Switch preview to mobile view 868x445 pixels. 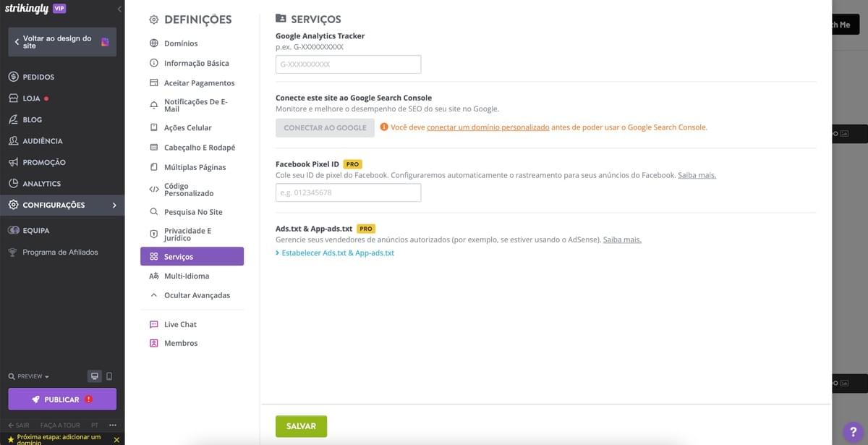(x=109, y=376)
